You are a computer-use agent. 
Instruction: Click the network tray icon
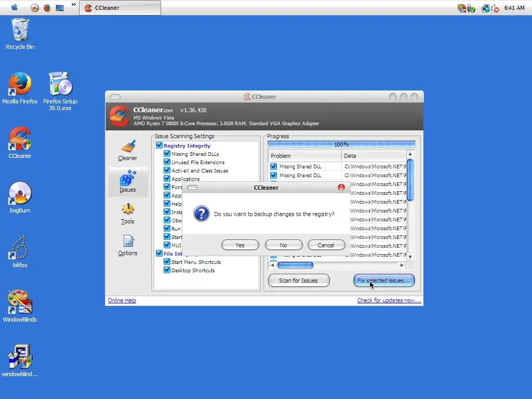pyautogui.click(x=486, y=8)
